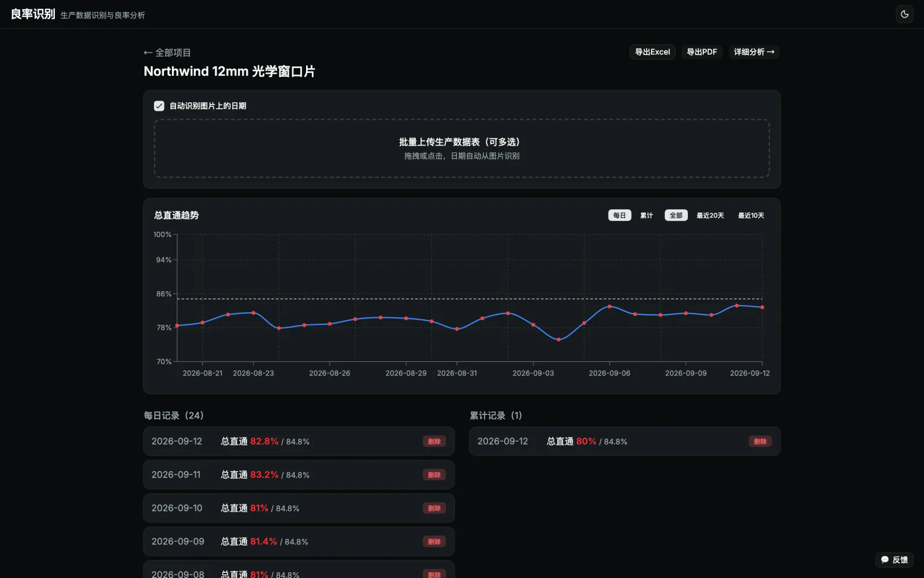The width and height of the screenshot is (924, 578).
Task: Select the 最近20天 range option
Action: coord(710,215)
